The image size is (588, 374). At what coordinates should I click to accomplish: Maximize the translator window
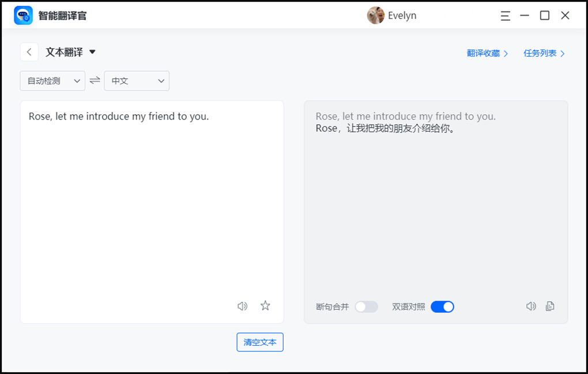(x=545, y=16)
